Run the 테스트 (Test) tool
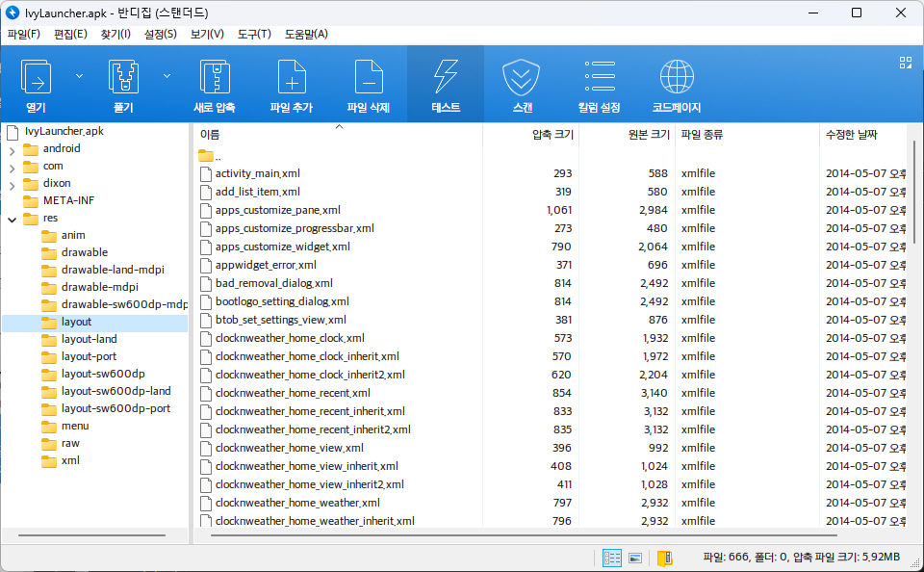The height and width of the screenshot is (572, 924). (x=446, y=85)
